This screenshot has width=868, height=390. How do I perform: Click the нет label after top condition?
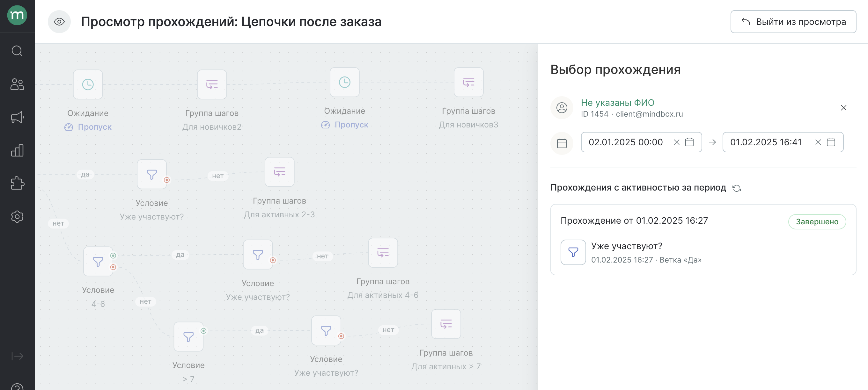[x=218, y=176]
